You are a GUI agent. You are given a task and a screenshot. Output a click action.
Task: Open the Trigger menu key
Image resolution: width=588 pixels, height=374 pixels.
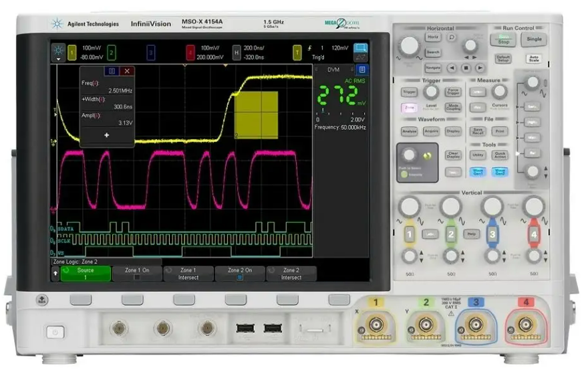click(409, 92)
